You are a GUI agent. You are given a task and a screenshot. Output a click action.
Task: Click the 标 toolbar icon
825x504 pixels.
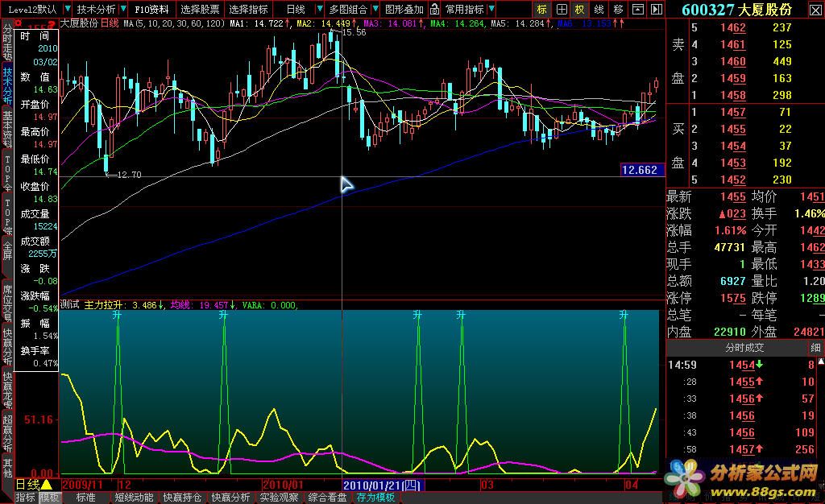pyautogui.click(x=542, y=9)
